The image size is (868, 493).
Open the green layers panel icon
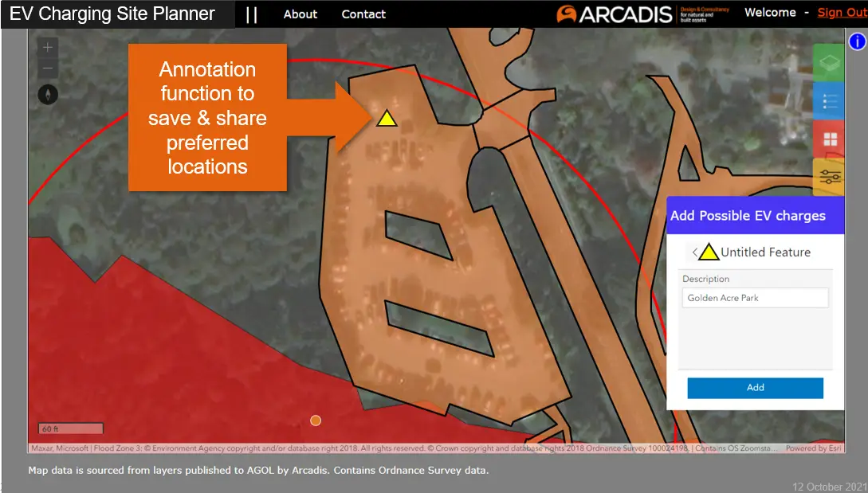click(829, 63)
